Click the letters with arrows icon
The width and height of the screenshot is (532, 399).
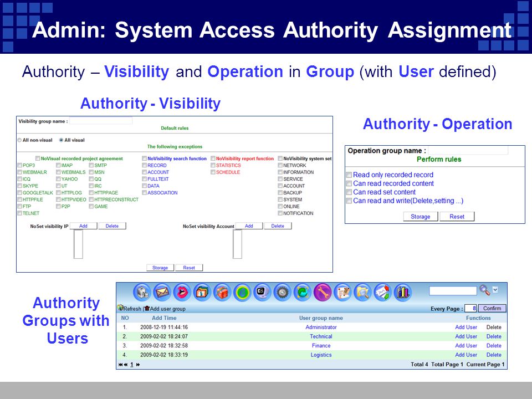tap(382, 292)
